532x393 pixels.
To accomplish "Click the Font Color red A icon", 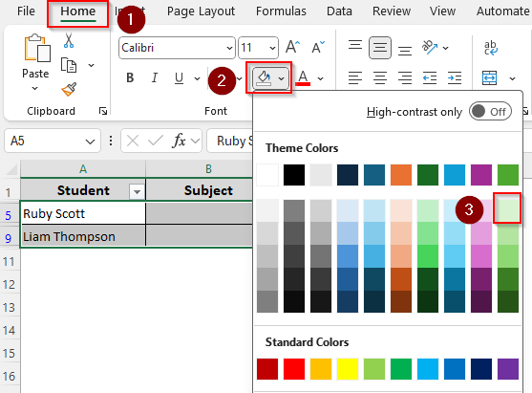I will (303, 78).
